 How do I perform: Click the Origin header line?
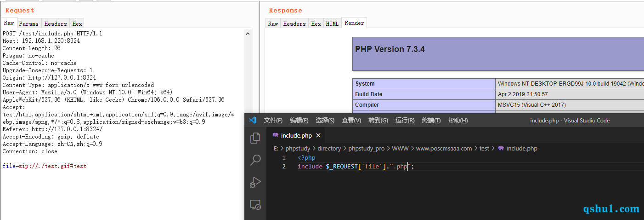pos(49,77)
